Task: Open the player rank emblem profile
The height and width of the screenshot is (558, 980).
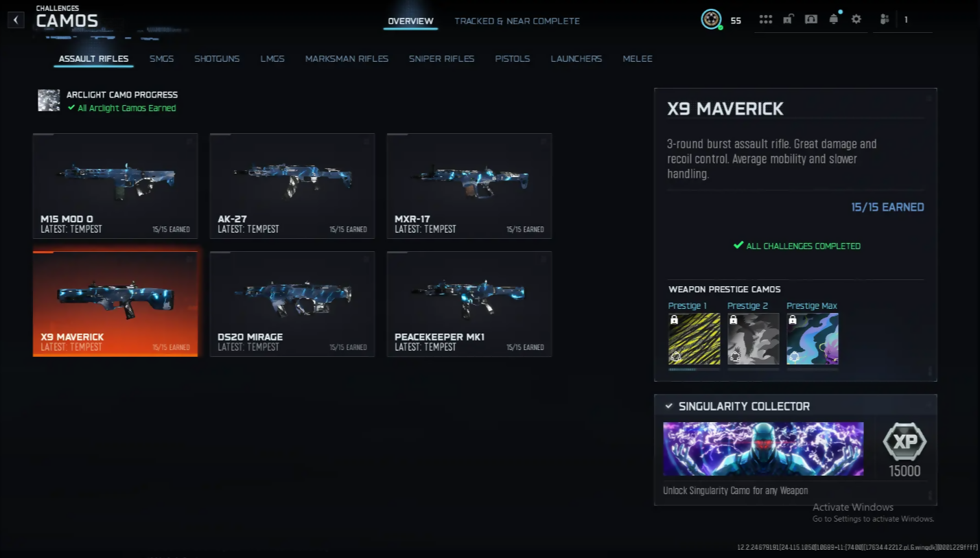Action: (x=711, y=19)
